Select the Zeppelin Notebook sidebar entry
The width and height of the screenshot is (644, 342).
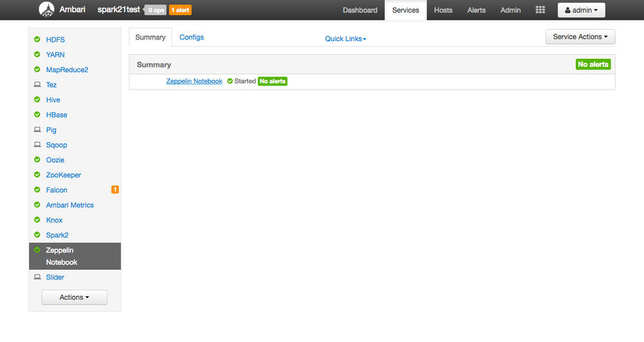(x=75, y=256)
